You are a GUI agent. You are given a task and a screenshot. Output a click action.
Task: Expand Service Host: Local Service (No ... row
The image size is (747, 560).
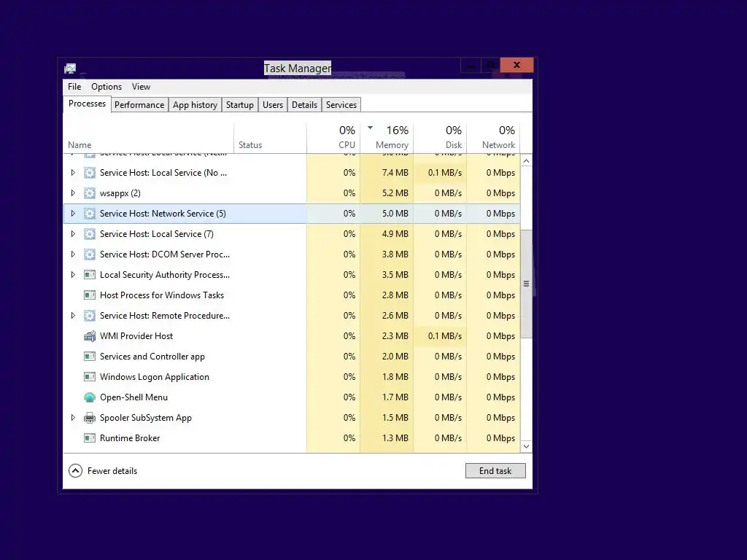(x=73, y=173)
